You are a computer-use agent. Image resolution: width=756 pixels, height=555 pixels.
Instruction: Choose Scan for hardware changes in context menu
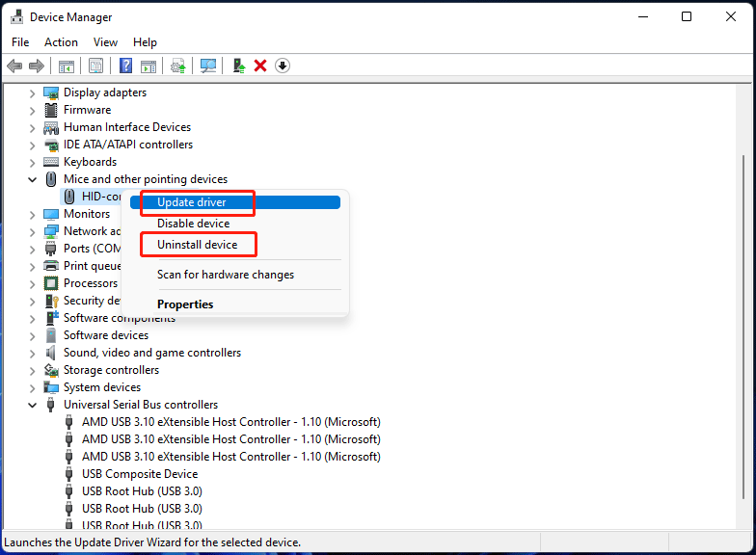[x=235, y=275]
